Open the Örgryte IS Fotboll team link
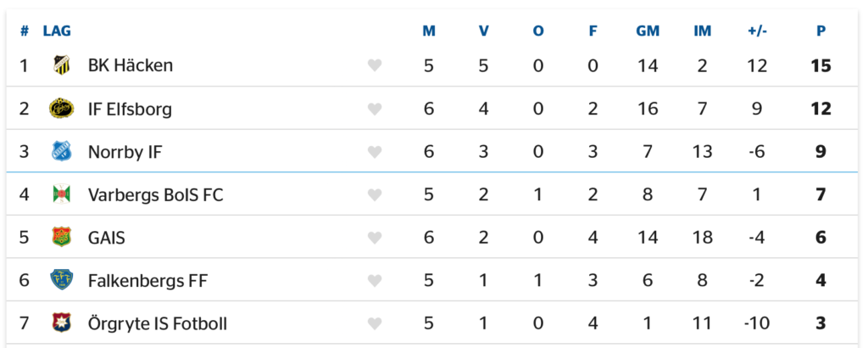The image size is (868, 348). point(157,323)
